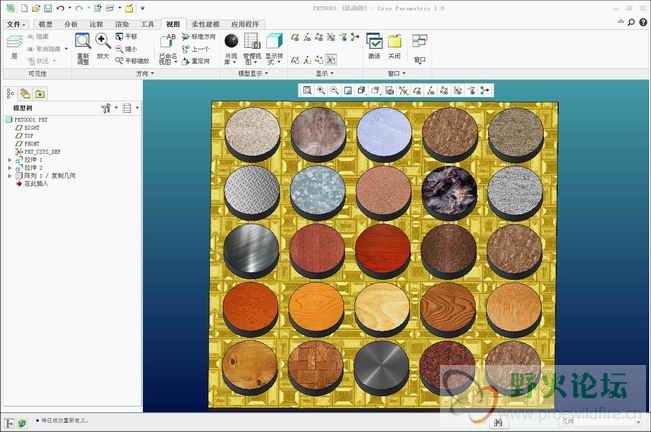Viewport: 651px width, 432px height.
Task: Select PRT_CSYS_DEF in the model tree
Action: 38,152
